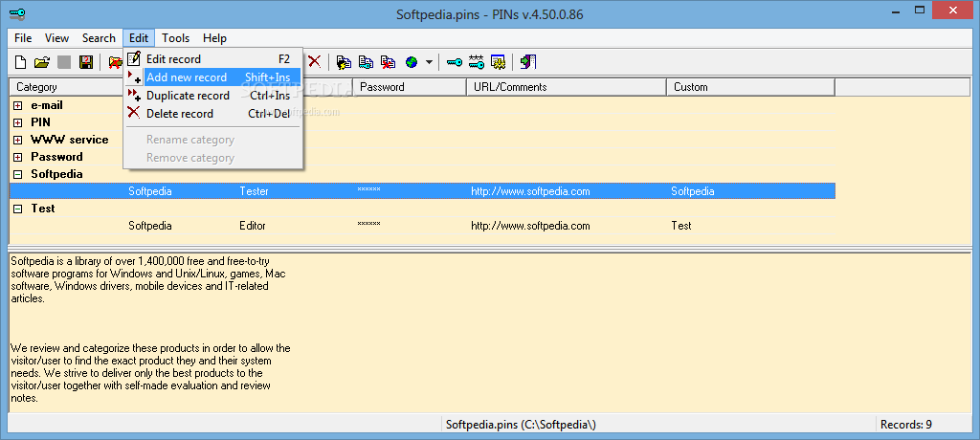This screenshot has height=440, width=980.
Task: Sort by the Password column header
Action: (x=410, y=87)
